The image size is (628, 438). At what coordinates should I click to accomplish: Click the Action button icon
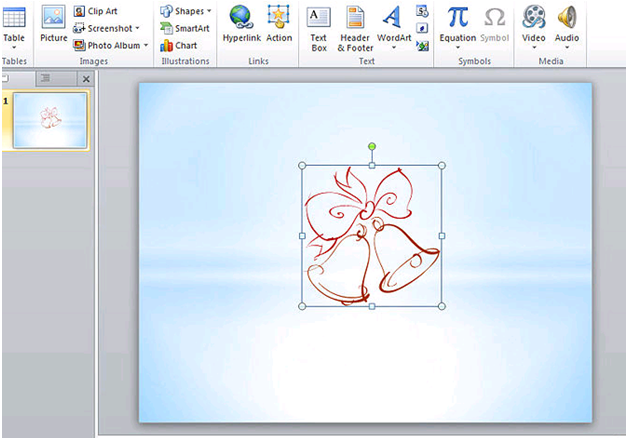pos(279,24)
